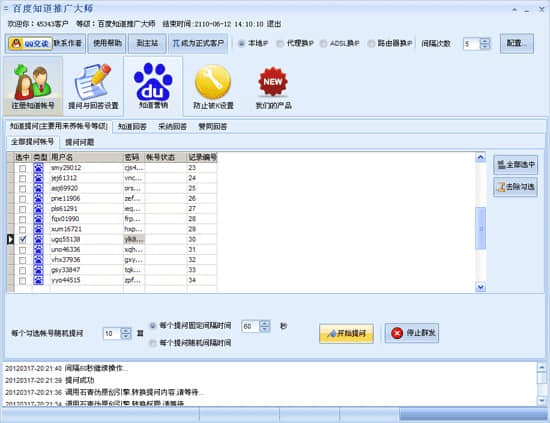Screen dimensions: 550x423
Task: Check the box for record 25
Action: pos(22,189)
